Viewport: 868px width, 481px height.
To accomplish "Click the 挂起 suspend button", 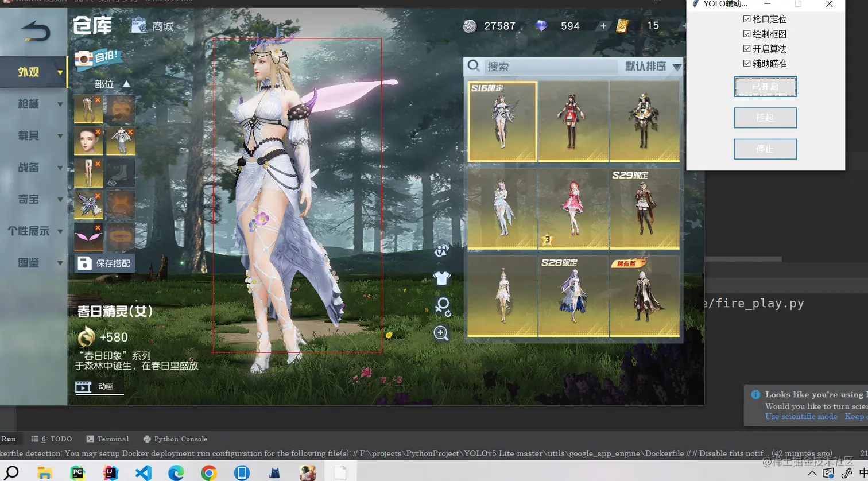I will click(765, 118).
